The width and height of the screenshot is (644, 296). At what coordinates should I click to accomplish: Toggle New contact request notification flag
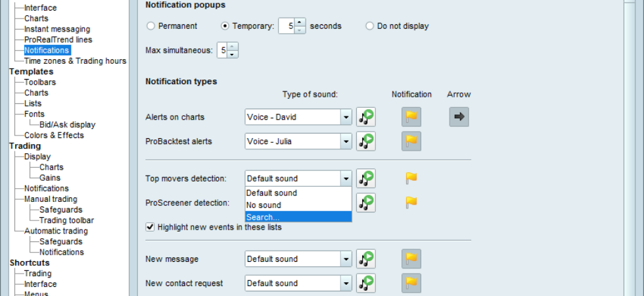411,284
